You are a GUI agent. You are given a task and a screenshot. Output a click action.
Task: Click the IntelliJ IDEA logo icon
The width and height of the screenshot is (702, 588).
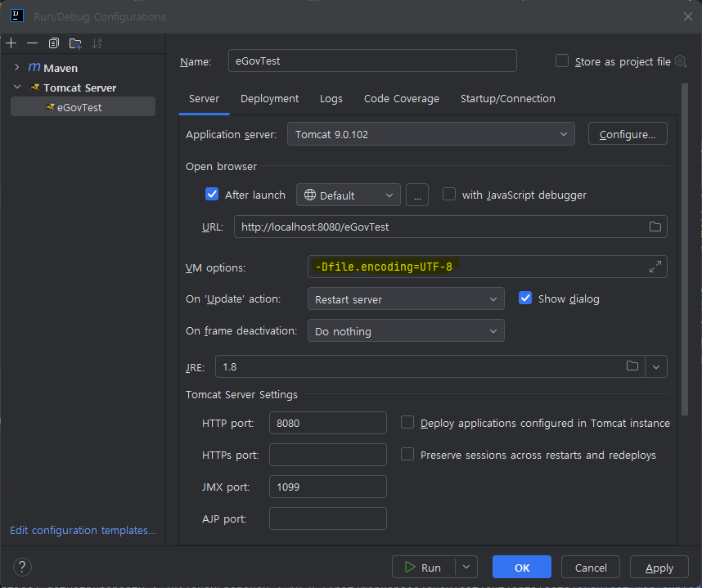[17, 16]
